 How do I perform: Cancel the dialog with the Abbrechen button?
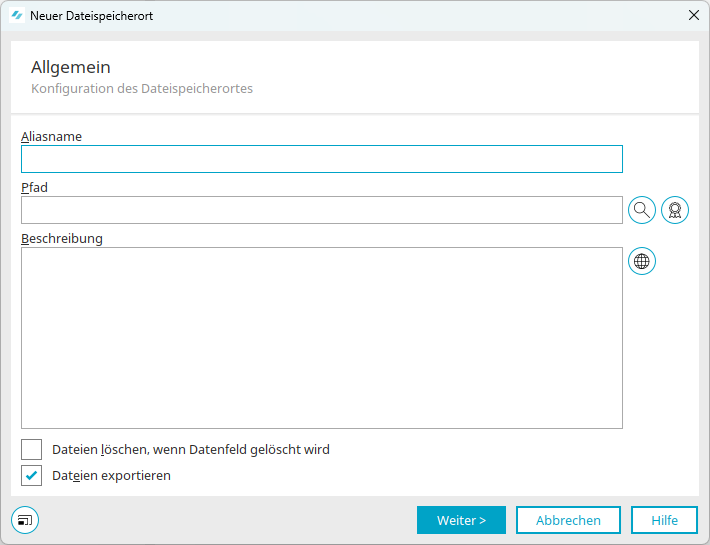click(568, 520)
